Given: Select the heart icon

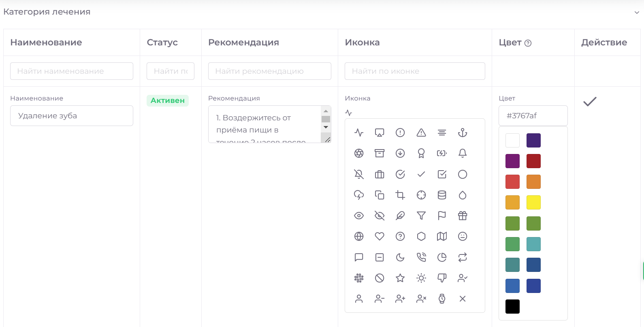Looking at the screenshot, I should point(380,236).
